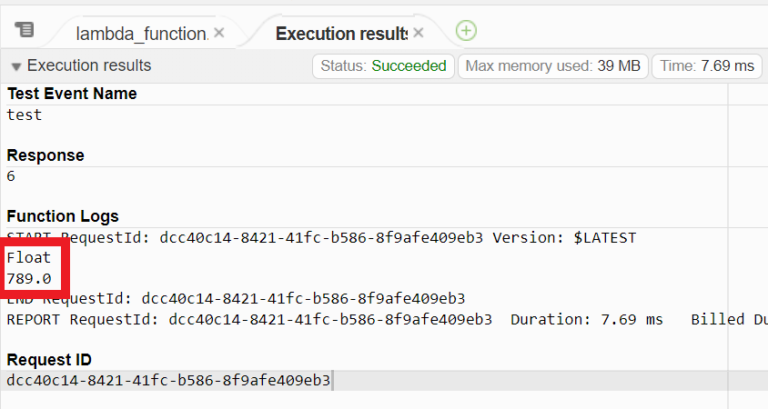This screenshot has width=768, height=409.
Task: Click the Function Logs heading
Action: point(63,216)
